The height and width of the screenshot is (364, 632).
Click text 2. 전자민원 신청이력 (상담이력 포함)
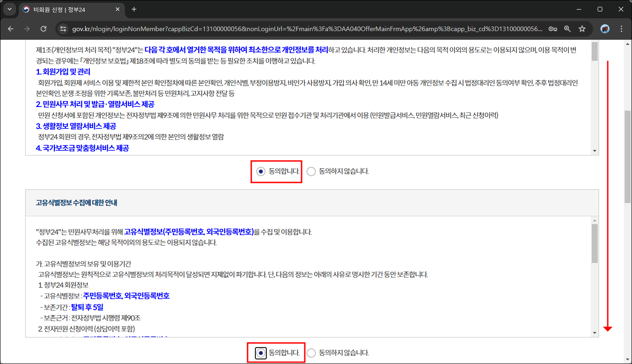86,329
